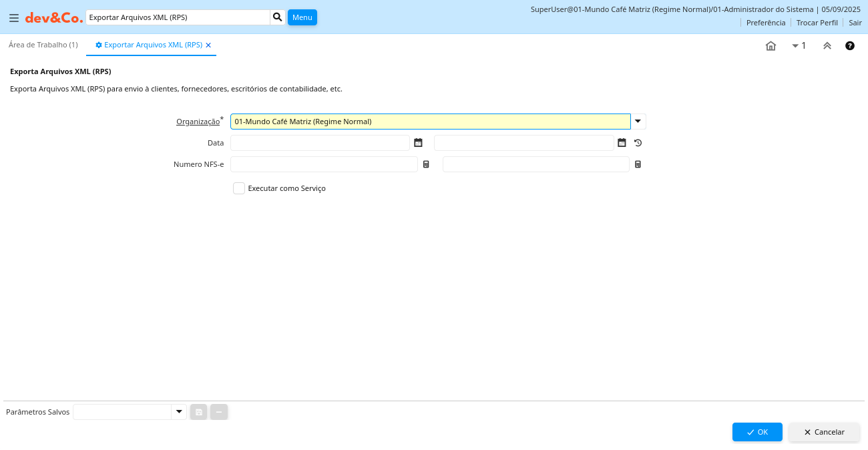Screen dimensions: 868x450
Task: Click the Trocar Perfil link
Action: click(817, 23)
